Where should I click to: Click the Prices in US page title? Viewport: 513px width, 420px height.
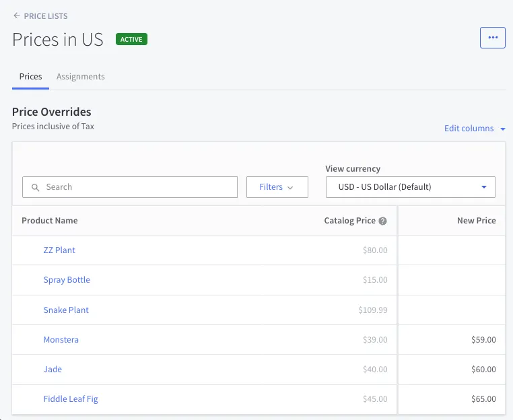[58, 40]
